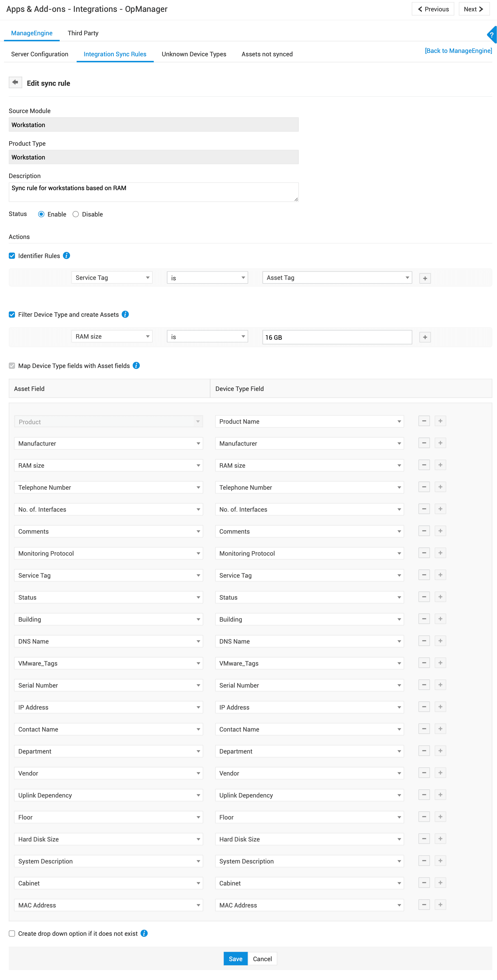Expand the Service Tag identifier dropdown
Screen dimensions: 497x980
tap(112, 278)
